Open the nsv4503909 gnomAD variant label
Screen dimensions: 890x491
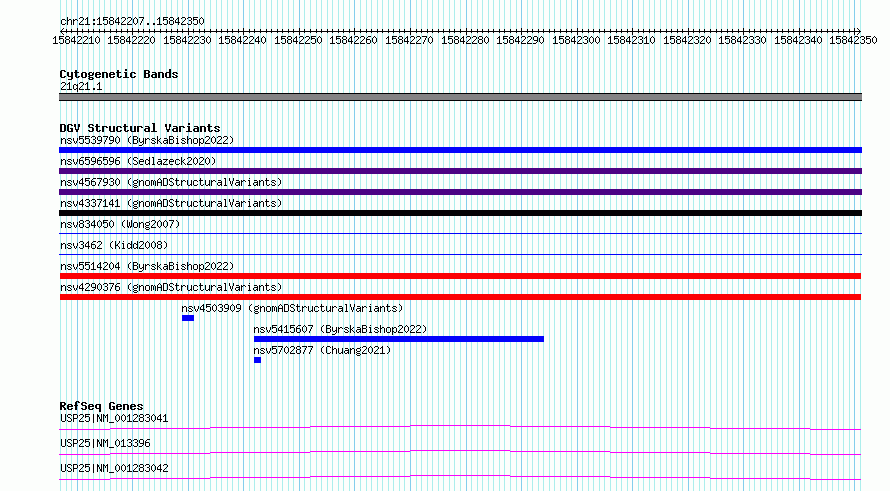[x=292, y=308]
